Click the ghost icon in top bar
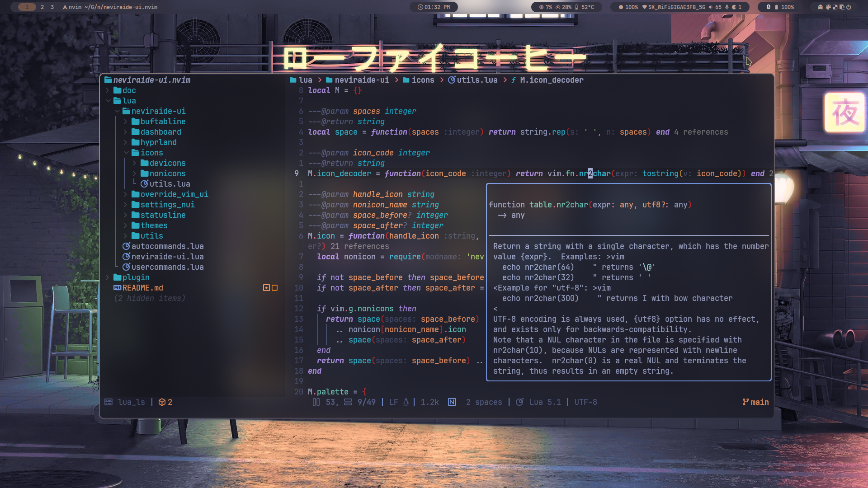 click(x=821, y=7)
